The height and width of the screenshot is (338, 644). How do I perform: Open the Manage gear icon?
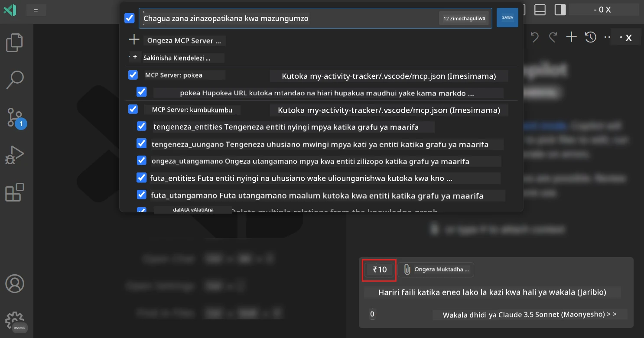pos(15,321)
